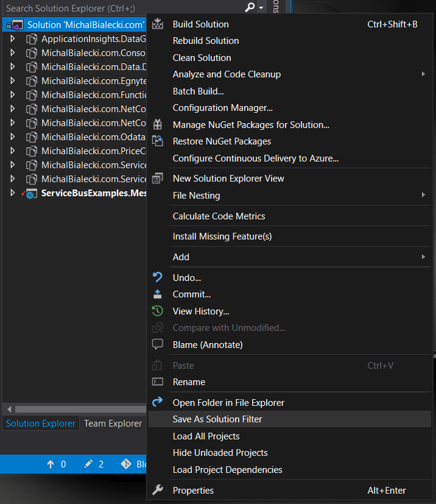Expand the MichalBialecki.com.Odata project node
Image resolution: width=436 pixels, height=504 pixels.
click(x=13, y=137)
